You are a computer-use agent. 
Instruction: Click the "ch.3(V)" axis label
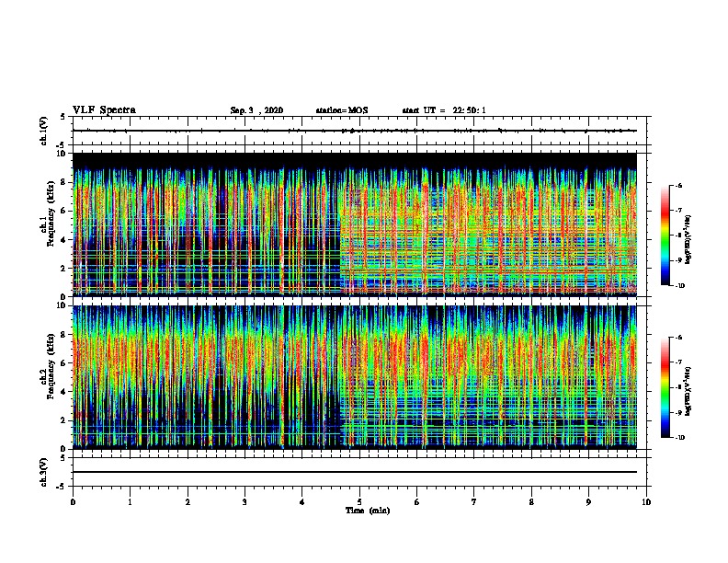43,472
